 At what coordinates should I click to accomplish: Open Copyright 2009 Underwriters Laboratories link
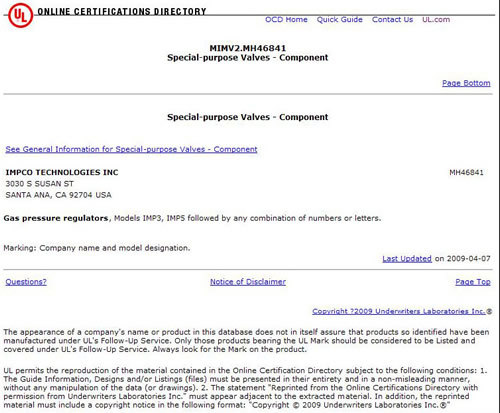point(399,311)
